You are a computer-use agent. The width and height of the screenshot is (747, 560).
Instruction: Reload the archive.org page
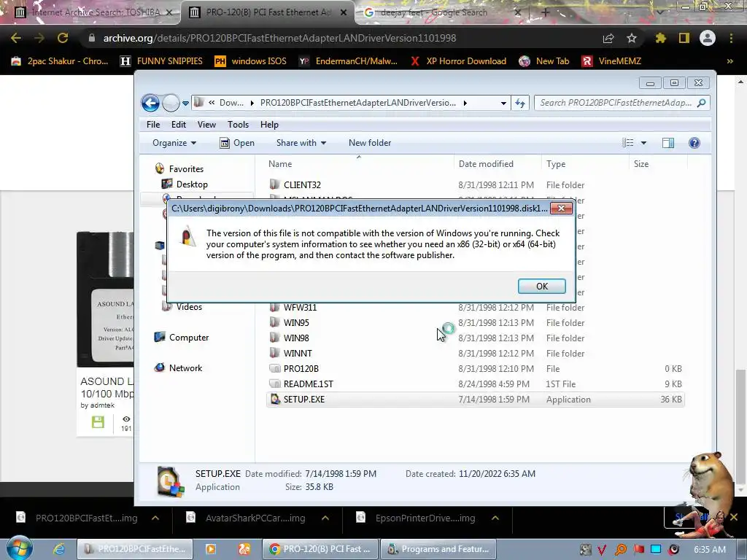pyautogui.click(x=63, y=38)
